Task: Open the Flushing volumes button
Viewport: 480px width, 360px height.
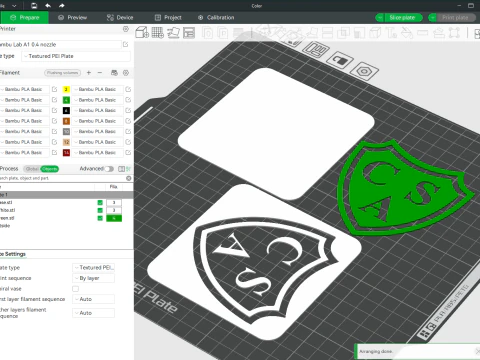Action: coord(63,73)
